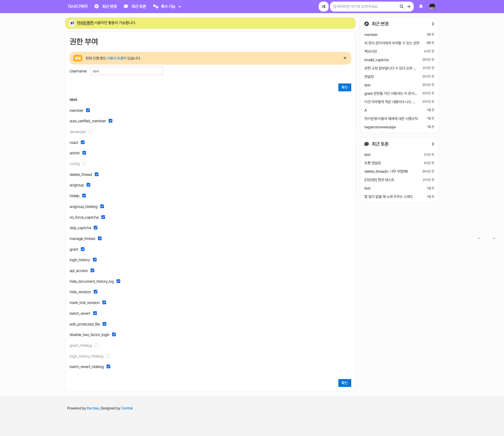Open the 사용자 토론 link in the alert
Screen dimensions: 504x436
coord(115,58)
